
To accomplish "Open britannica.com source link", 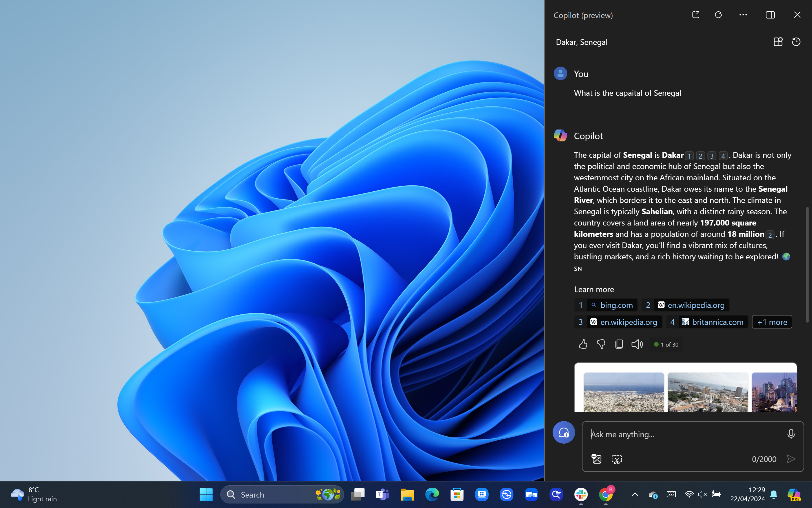I will tap(707, 322).
